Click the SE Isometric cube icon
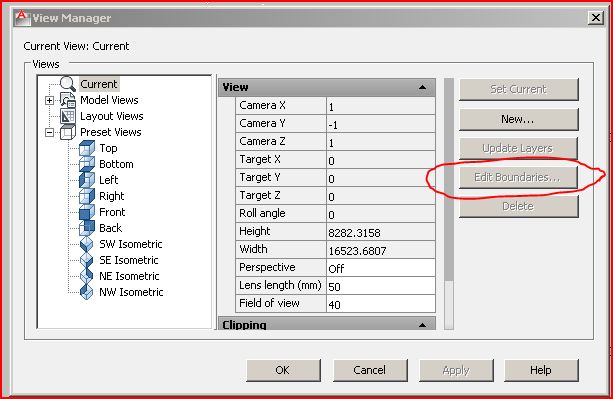Image resolution: width=613 pixels, height=399 pixels. pos(86,260)
